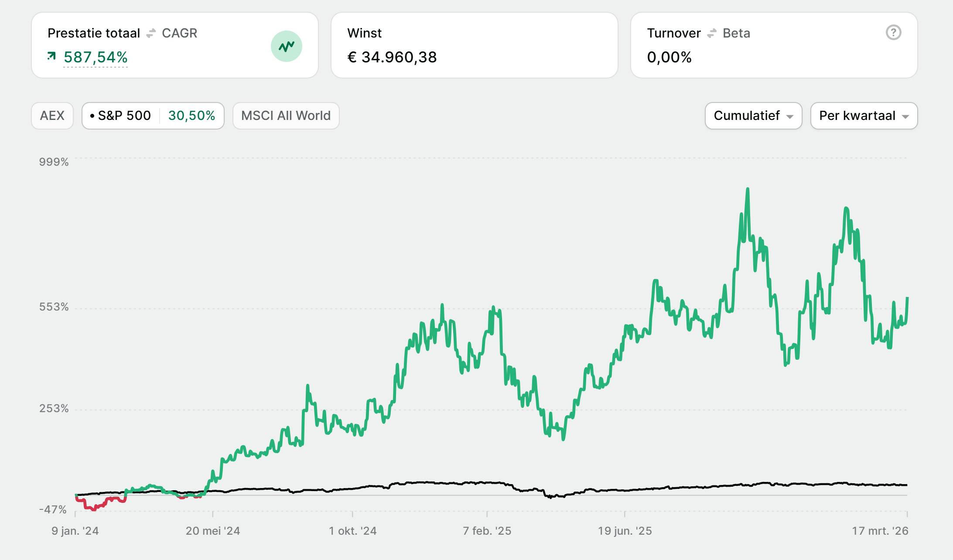Click the S&P 500 30,50% value
This screenshot has width=953, height=560.
coord(191,116)
